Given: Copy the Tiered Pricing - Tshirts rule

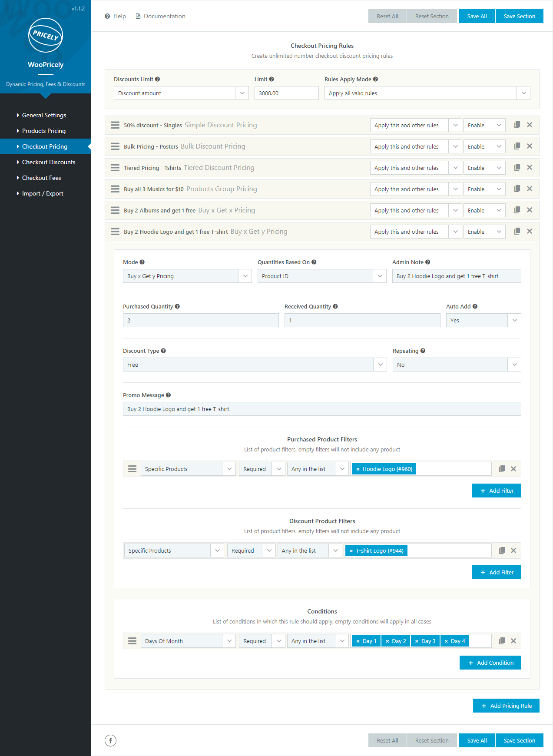Looking at the screenshot, I should point(517,168).
